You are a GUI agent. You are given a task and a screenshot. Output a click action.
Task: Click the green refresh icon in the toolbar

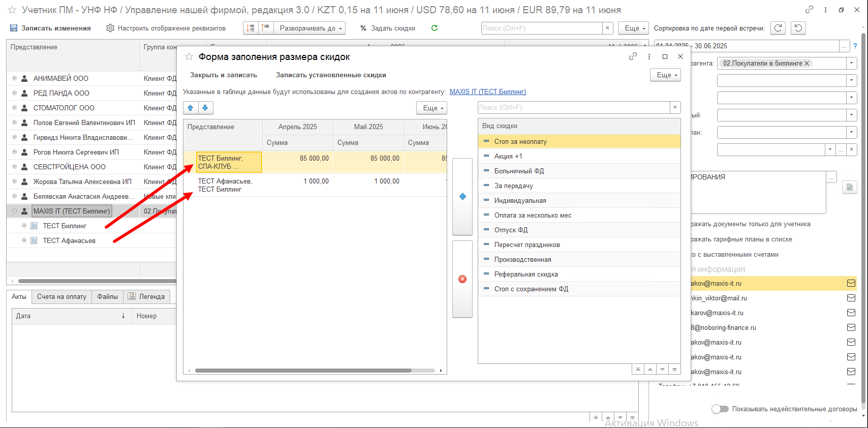pyautogui.click(x=435, y=28)
